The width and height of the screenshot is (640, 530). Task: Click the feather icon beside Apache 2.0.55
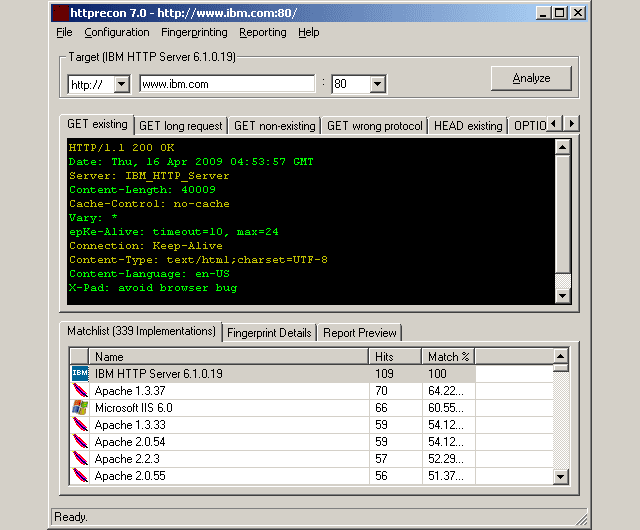(80, 476)
